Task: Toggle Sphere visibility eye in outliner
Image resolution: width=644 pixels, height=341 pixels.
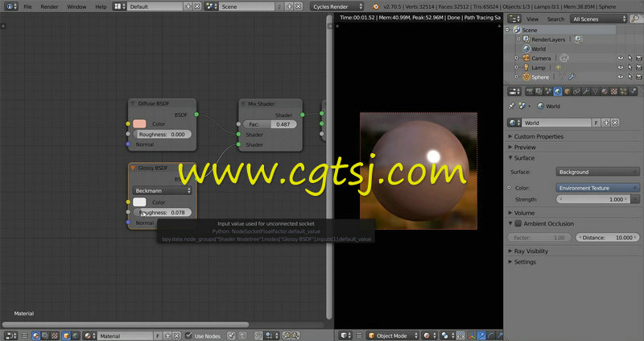Action: point(621,77)
